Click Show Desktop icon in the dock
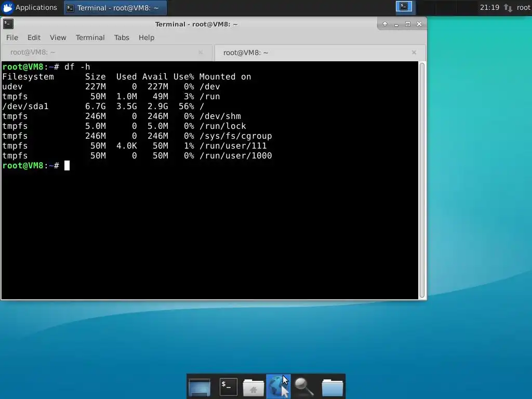 click(199, 387)
